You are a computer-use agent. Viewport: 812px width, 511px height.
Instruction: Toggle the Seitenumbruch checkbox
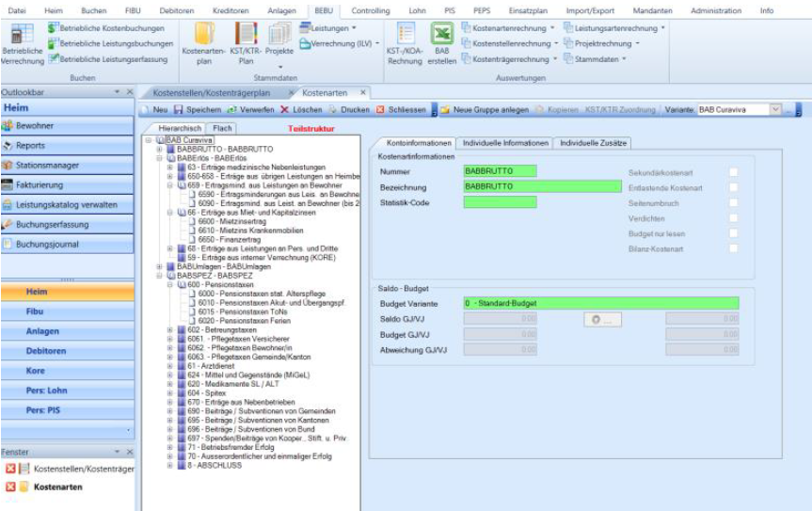tap(733, 203)
